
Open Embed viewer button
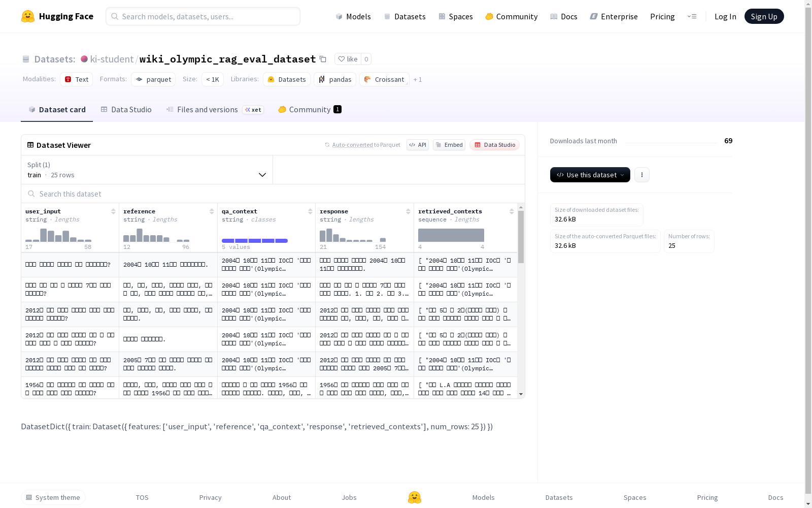[449, 145]
